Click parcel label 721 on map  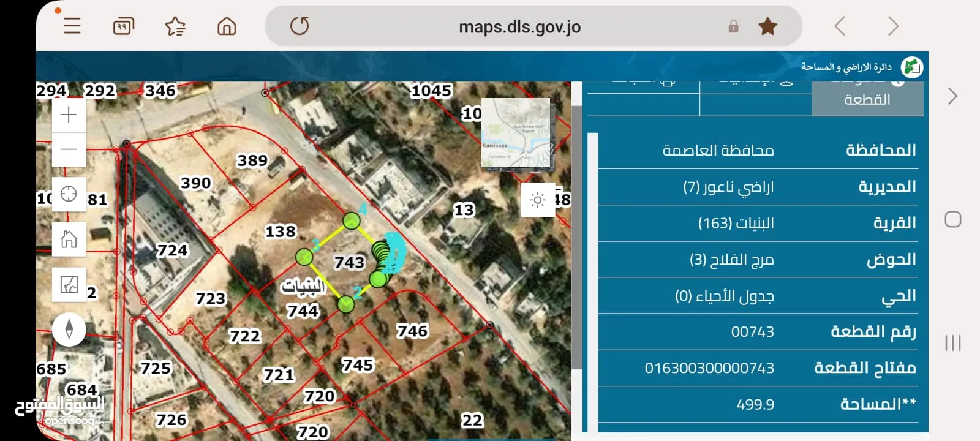279,375
